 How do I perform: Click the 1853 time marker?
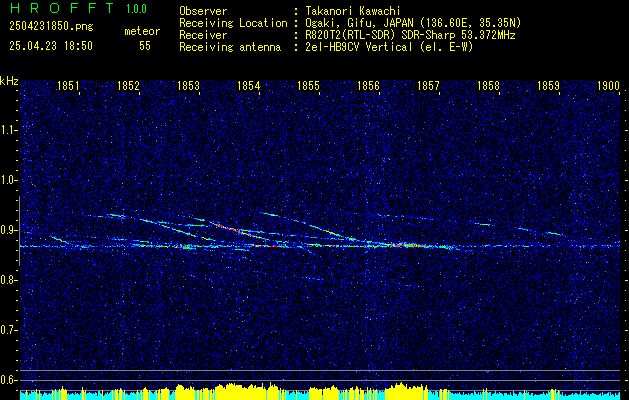[x=188, y=85]
